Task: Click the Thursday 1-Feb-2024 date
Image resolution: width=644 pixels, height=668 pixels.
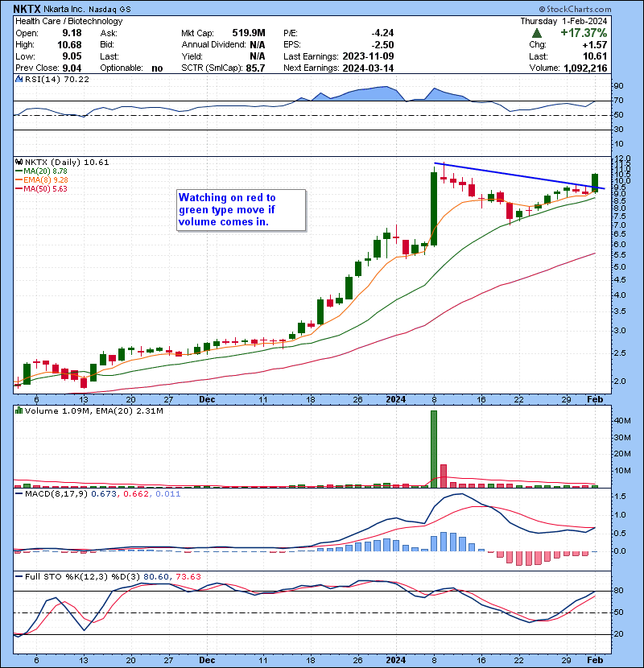Action: pos(563,21)
